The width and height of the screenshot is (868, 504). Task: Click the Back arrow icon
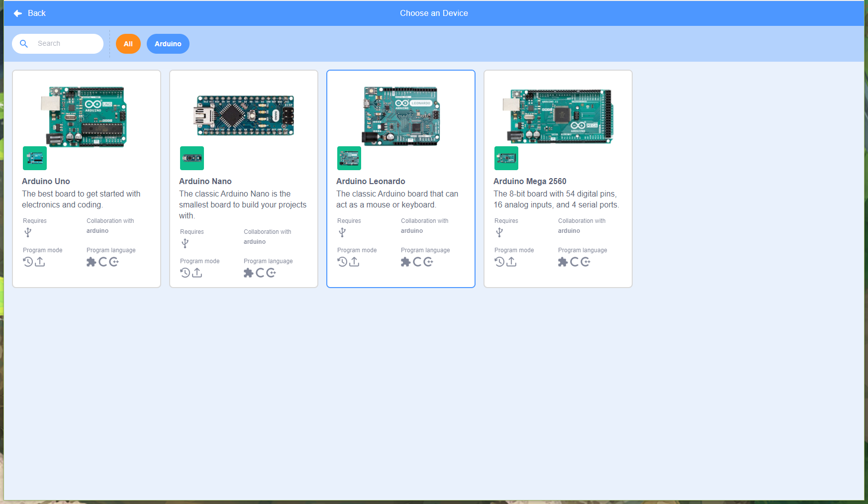[18, 13]
